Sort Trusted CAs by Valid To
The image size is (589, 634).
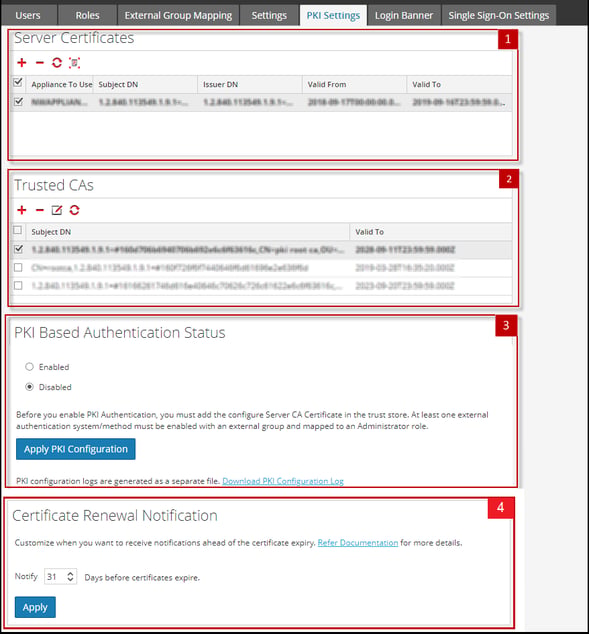pos(431,232)
